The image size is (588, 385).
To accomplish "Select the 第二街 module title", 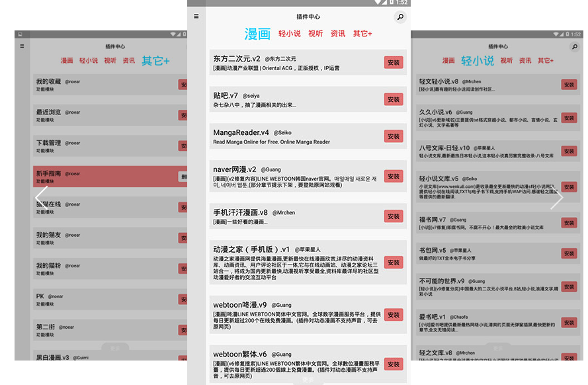I will tap(46, 327).
